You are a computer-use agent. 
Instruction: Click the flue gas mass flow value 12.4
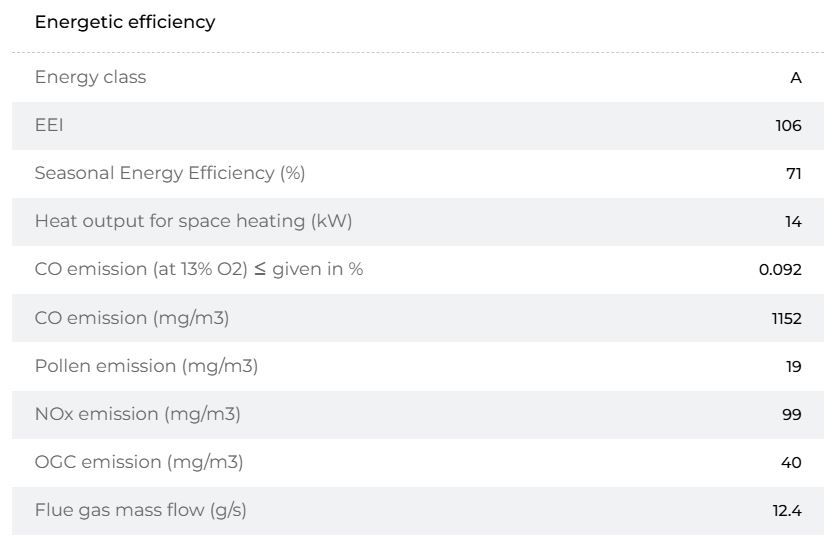pos(787,511)
